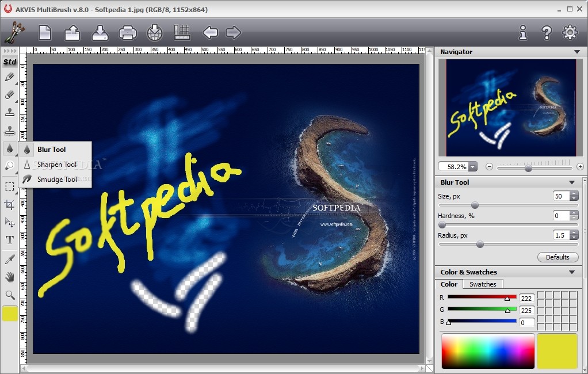The height and width of the screenshot is (374, 588).
Task: Click the blue B channel slider
Action: 482,322
